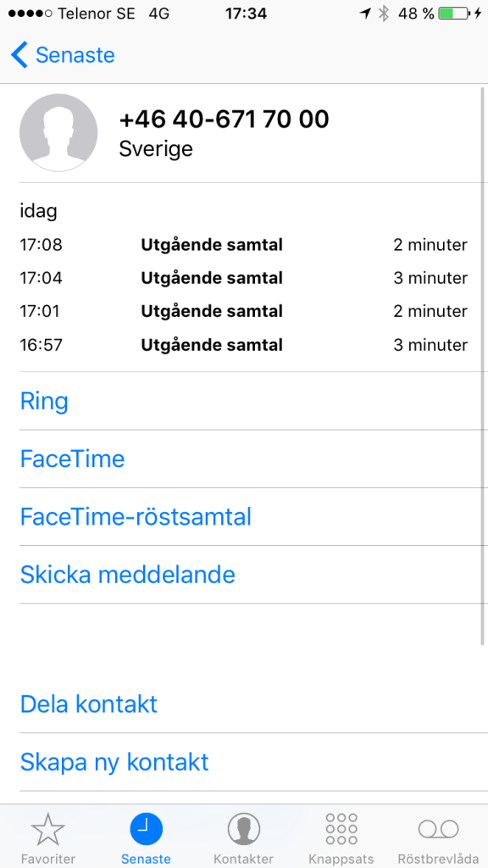Tap the location arrow status icon
This screenshot has height=868, width=488.
tap(365, 14)
